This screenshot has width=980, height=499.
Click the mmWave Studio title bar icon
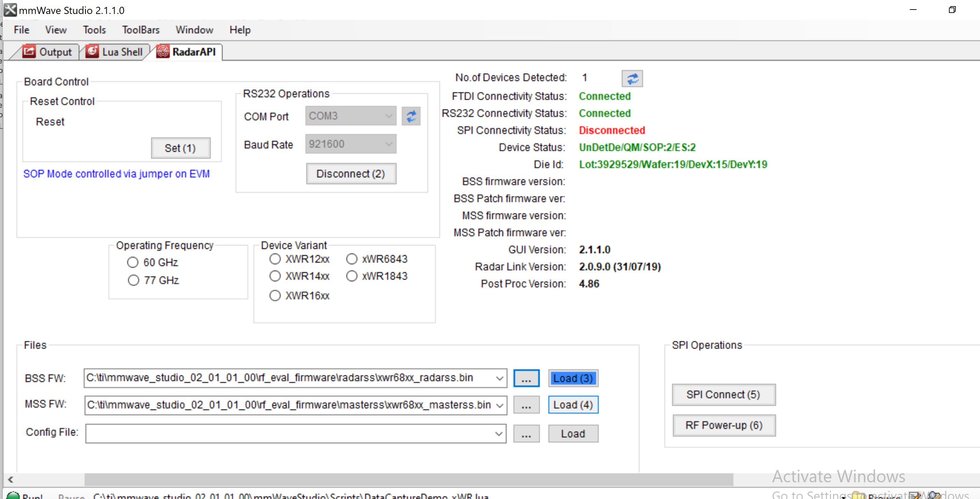tap(10, 10)
